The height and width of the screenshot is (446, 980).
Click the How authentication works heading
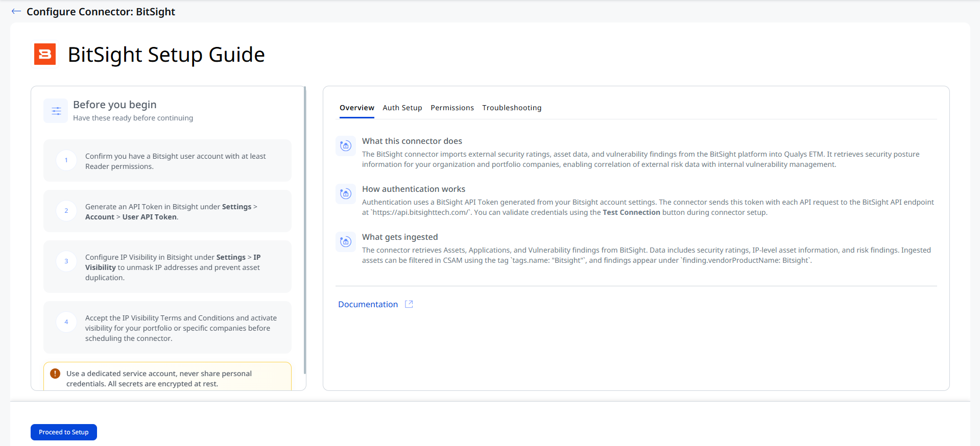[x=414, y=189]
